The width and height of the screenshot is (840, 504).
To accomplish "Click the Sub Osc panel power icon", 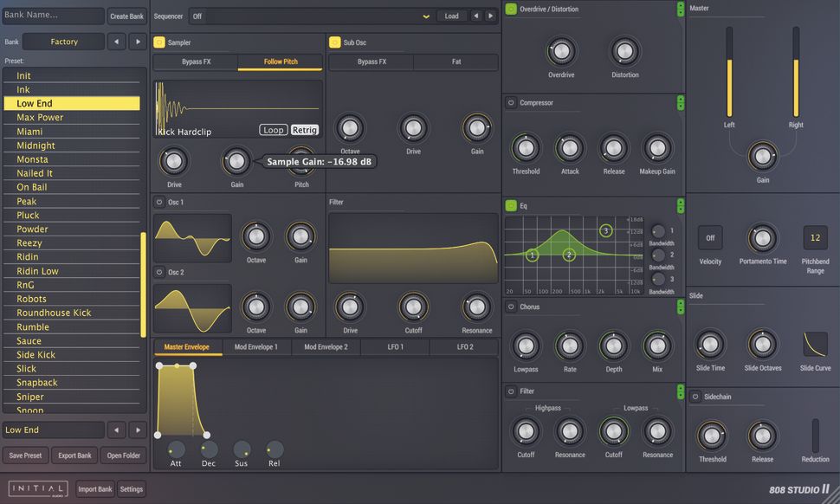I will [336, 41].
